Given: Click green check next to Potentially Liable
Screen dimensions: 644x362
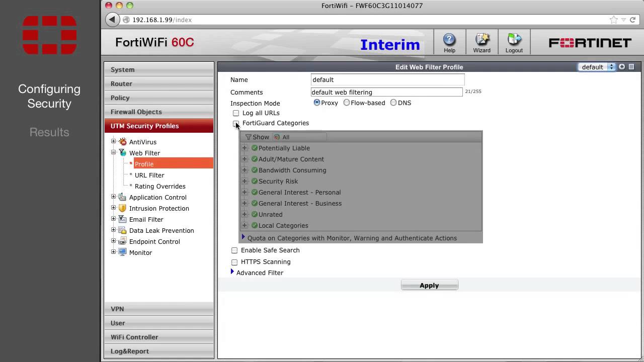Looking at the screenshot, I should tap(255, 148).
